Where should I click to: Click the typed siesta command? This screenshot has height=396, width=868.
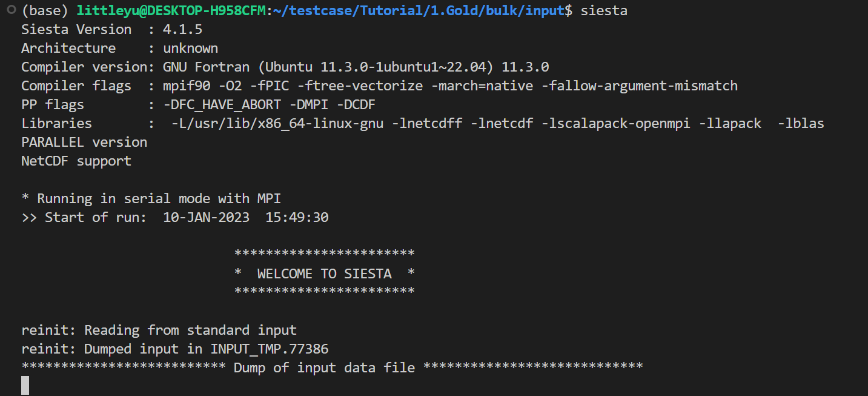(604, 11)
